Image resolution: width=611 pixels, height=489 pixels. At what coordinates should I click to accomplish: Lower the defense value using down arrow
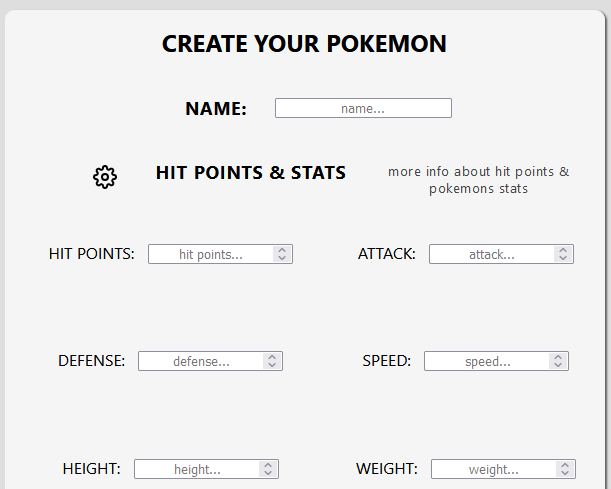[x=272, y=365]
